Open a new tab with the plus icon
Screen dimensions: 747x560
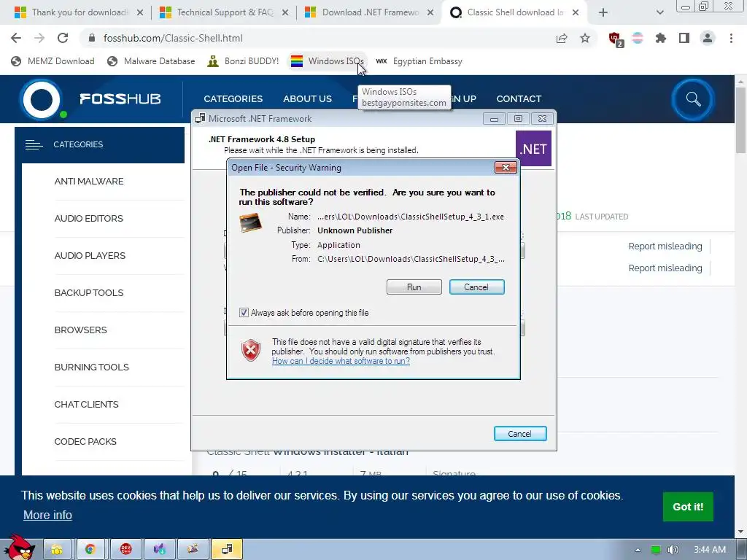click(603, 12)
